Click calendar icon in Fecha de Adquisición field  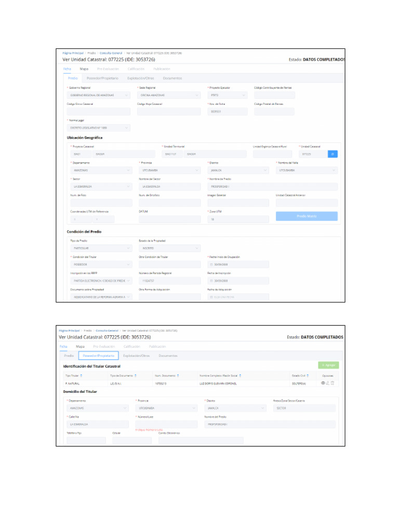pyautogui.click(x=211, y=297)
